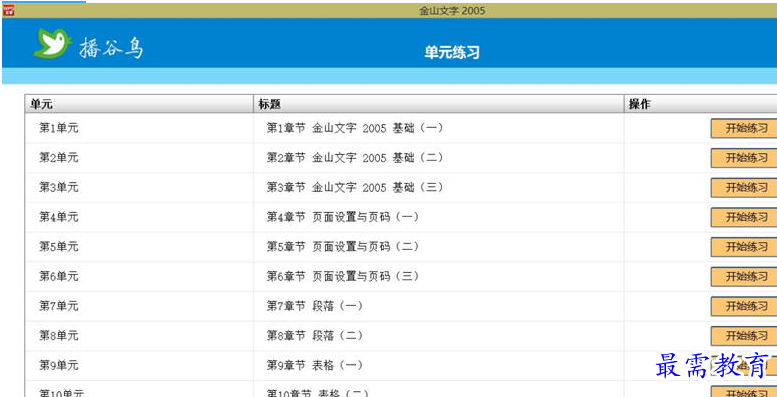Select the 第5单元 cell
Image resolution: width=777 pixels, height=397 pixels.
point(139,247)
